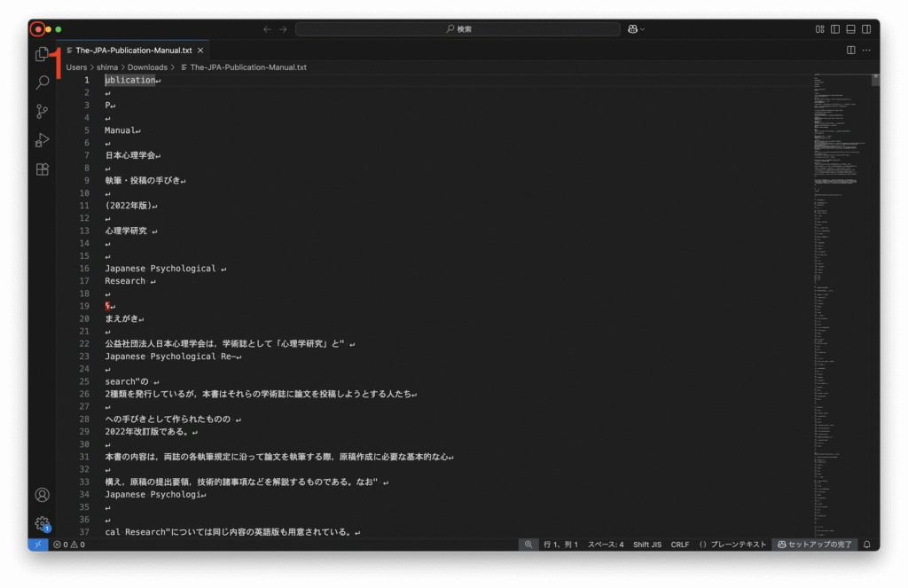Image resolution: width=908 pixels, height=588 pixels.
Task: Split the editor to the right
Action: point(850,51)
